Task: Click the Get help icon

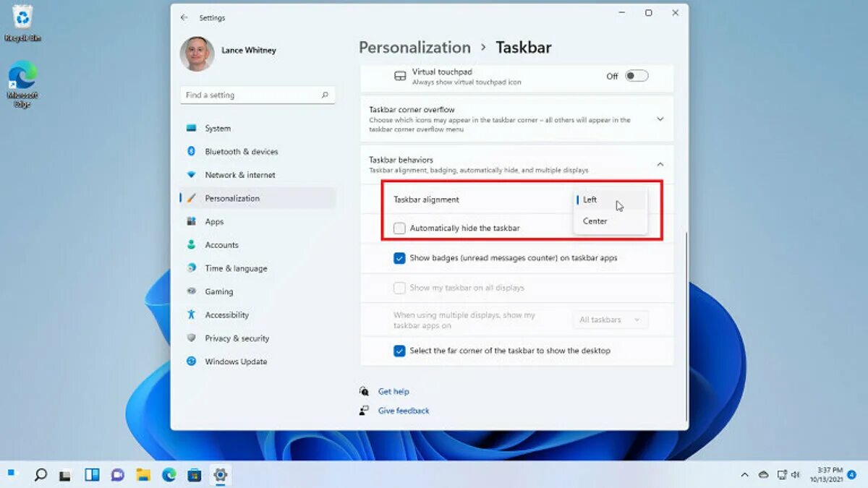Action: pyautogui.click(x=365, y=391)
